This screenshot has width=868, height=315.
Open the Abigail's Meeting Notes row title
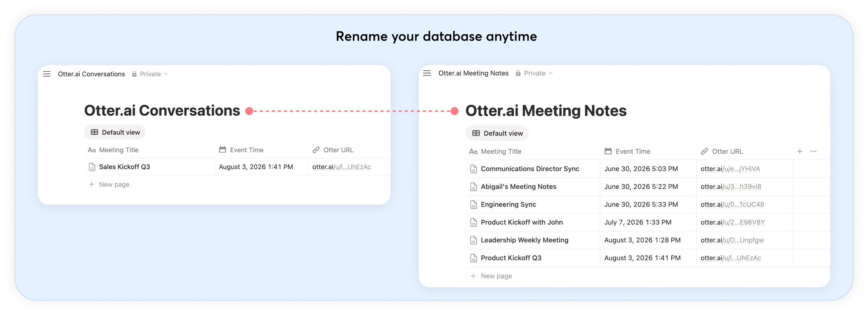tap(519, 187)
